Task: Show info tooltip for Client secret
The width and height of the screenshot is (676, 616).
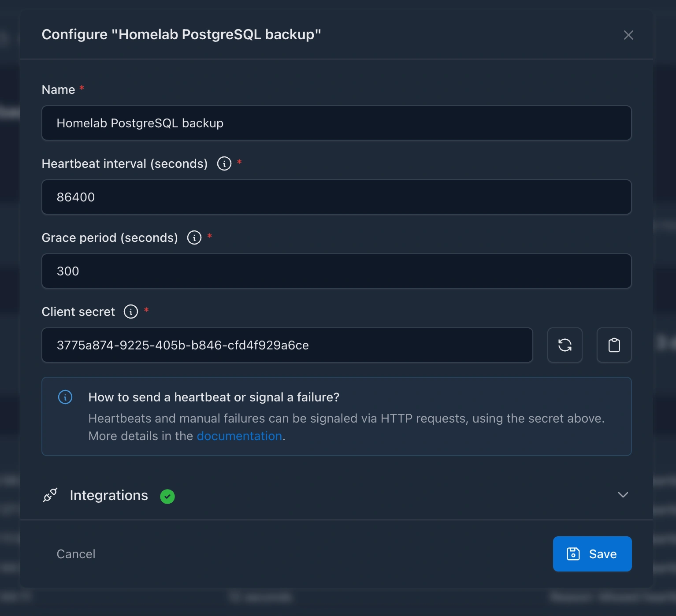Action: point(131,312)
